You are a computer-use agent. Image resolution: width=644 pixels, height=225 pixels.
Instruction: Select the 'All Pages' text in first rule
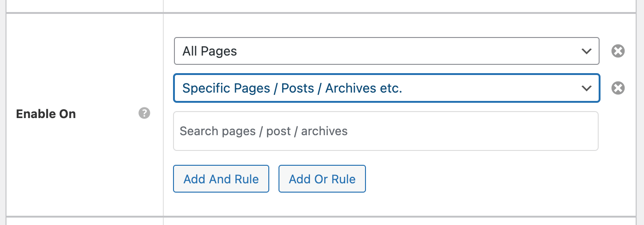pos(210,51)
